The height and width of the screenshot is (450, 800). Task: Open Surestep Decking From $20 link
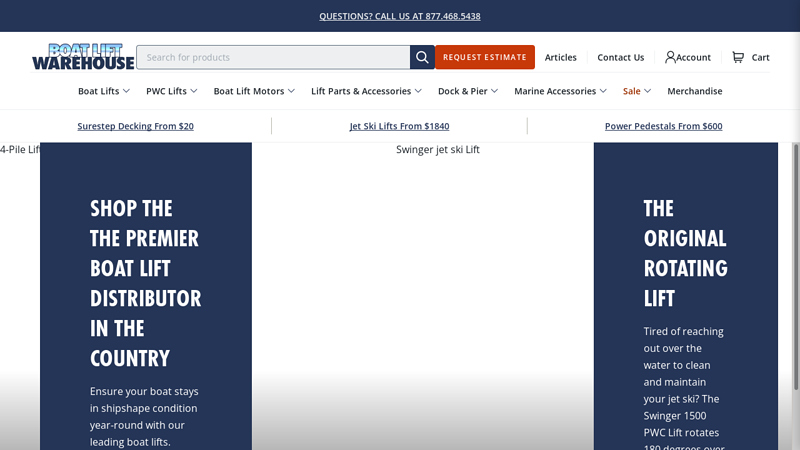tap(136, 126)
